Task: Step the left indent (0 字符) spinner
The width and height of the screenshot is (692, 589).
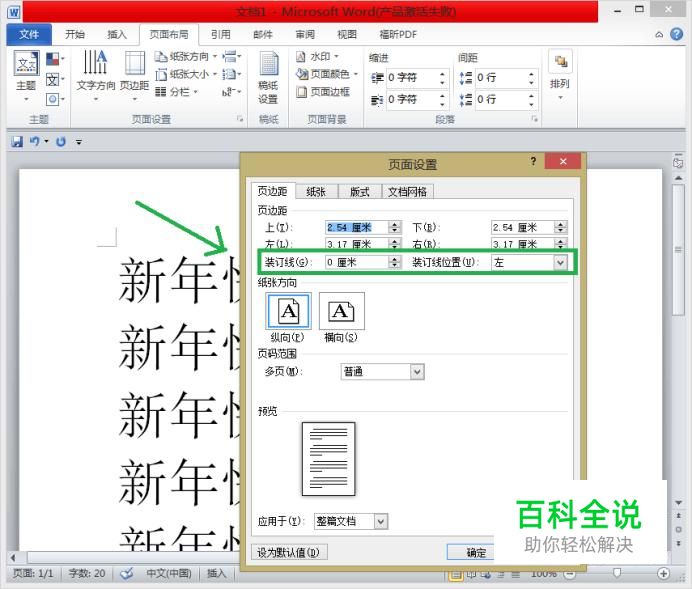Action: (x=442, y=78)
